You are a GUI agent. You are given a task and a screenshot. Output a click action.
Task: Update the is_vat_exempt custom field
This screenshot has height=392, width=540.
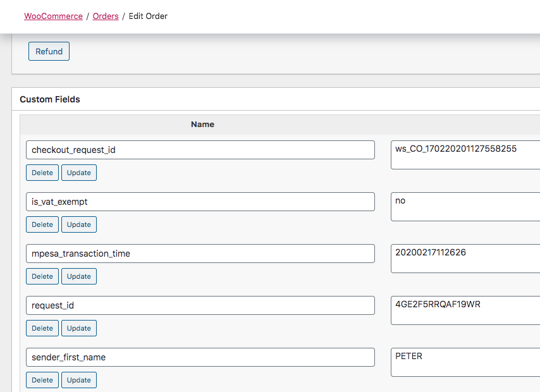(x=79, y=224)
